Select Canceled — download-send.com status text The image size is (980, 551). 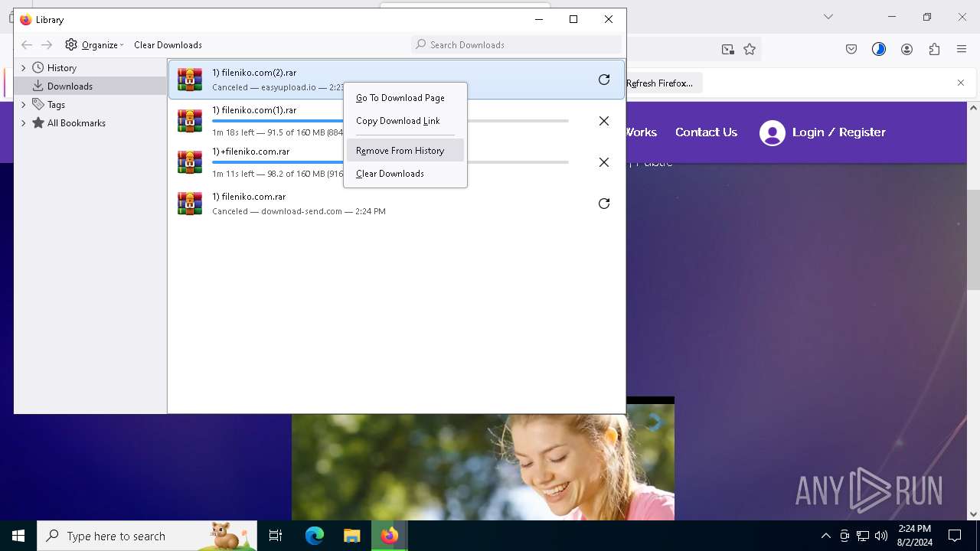(x=299, y=211)
